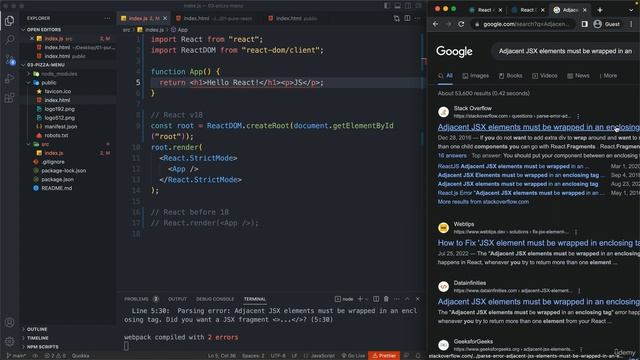Click Prettier status bar button
This screenshot has height=360, width=640.
pyautogui.click(x=384, y=356)
